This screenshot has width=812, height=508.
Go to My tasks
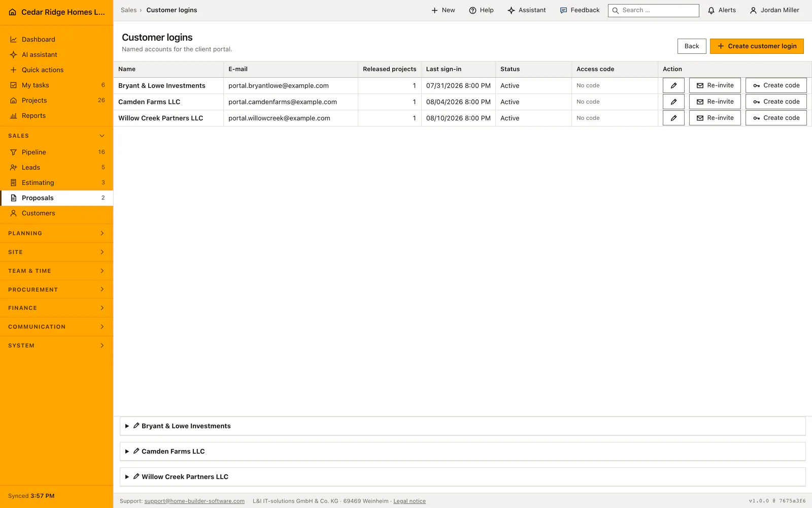point(56,85)
